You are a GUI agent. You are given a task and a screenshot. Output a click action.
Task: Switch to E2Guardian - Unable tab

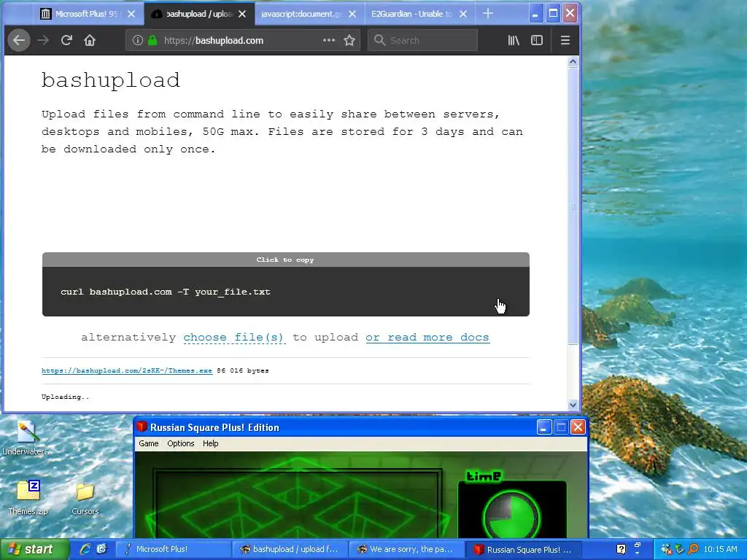[411, 14]
